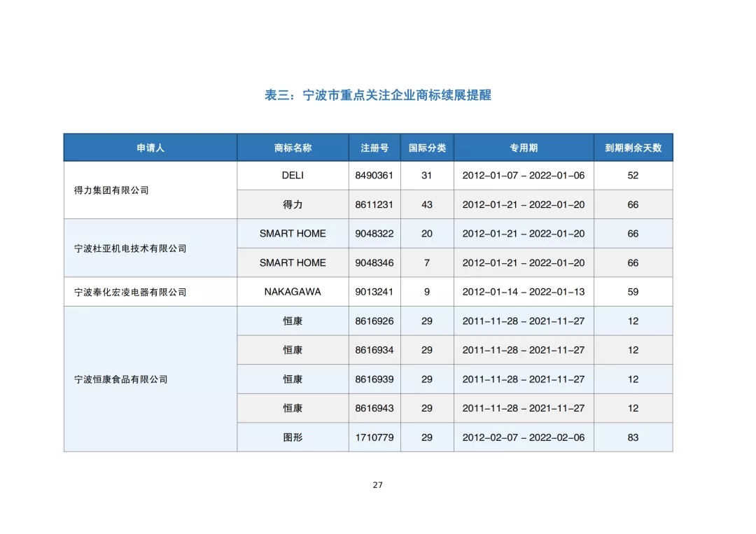Select period 2012-01-07 – 2022-01-06
The height and width of the screenshot is (534, 756).
[x=524, y=176]
